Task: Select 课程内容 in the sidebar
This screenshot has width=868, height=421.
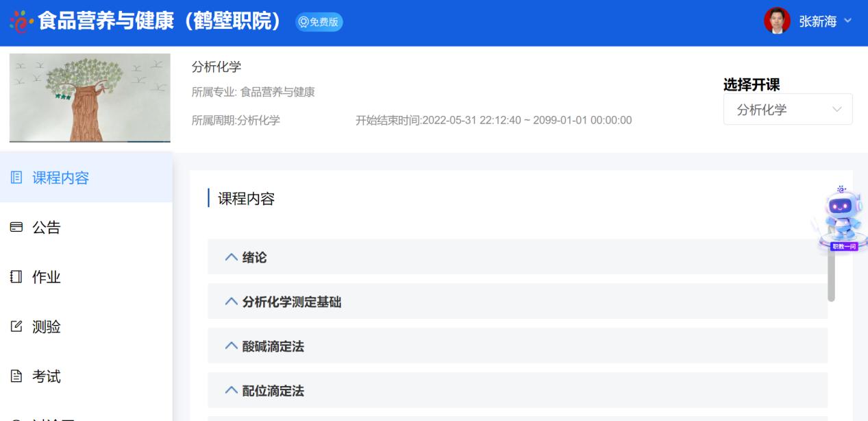Action: pos(86,178)
